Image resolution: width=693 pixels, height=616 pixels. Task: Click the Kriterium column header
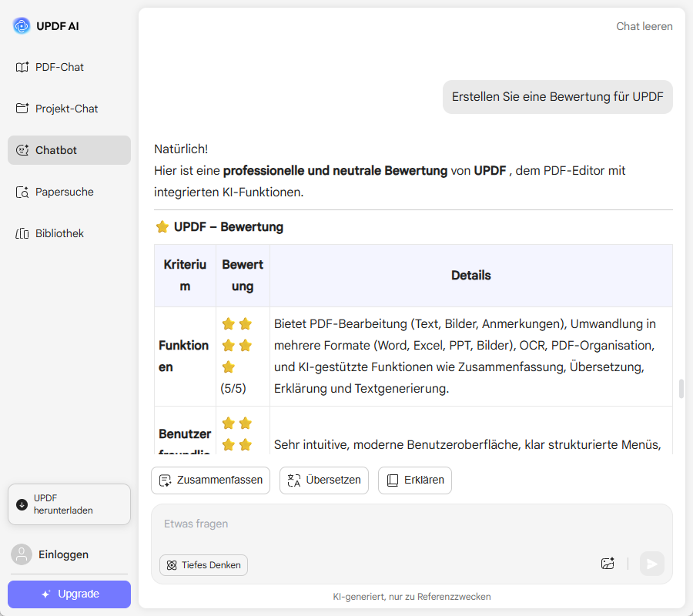[x=185, y=276]
